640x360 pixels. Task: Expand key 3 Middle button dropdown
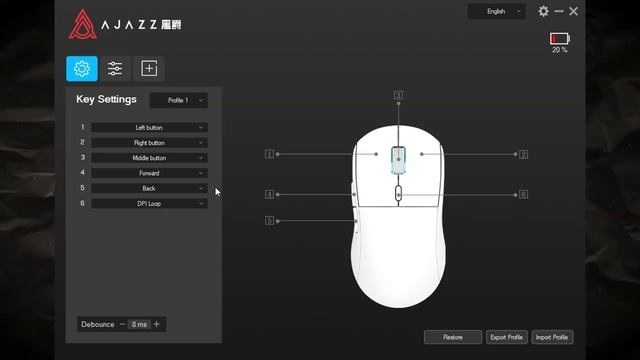(149, 158)
